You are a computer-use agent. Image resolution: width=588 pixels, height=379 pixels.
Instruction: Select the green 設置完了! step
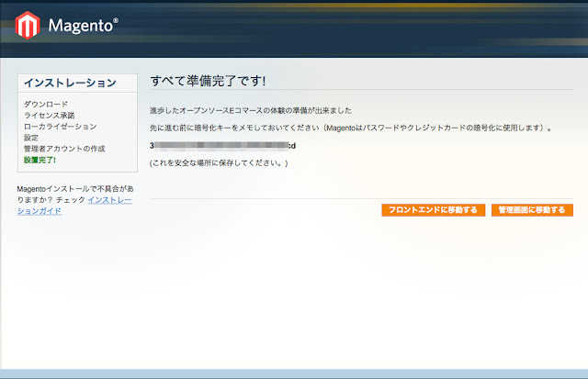(40, 160)
